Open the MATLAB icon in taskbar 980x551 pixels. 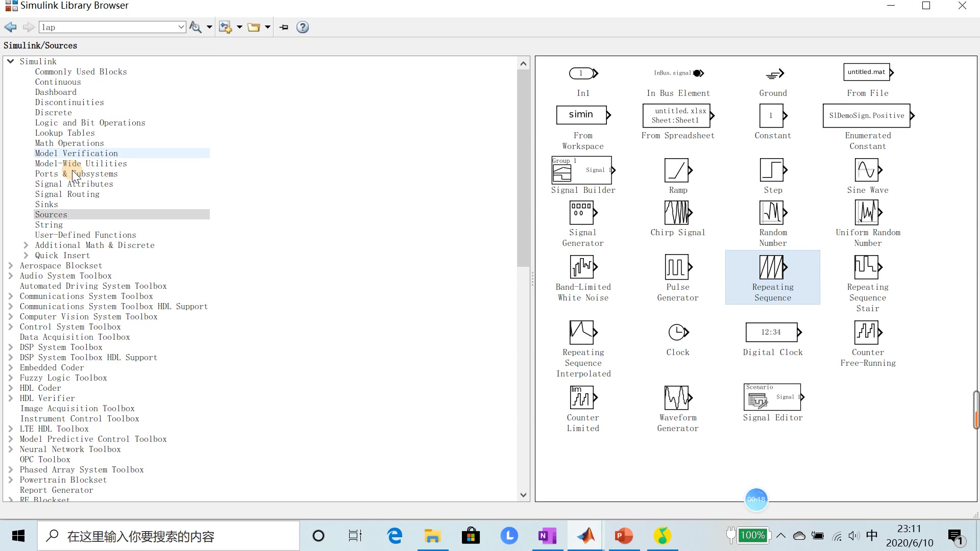pos(586,536)
